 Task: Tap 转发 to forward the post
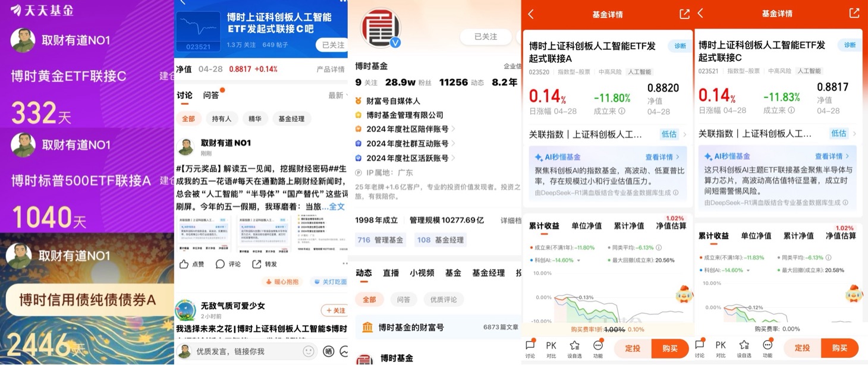click(x=265, y=264)
